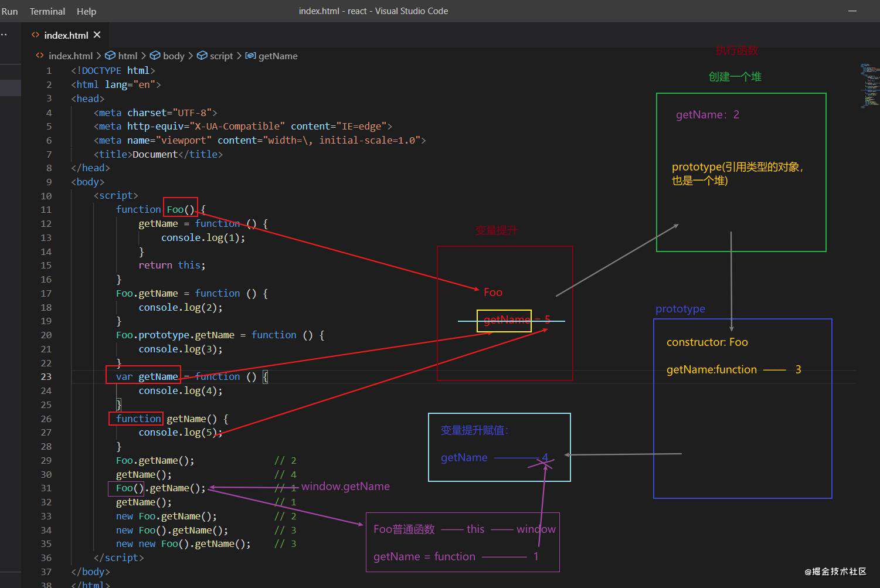Click console.log(1); statement
This screenshot has height=588, width=880.
(203, 237)
